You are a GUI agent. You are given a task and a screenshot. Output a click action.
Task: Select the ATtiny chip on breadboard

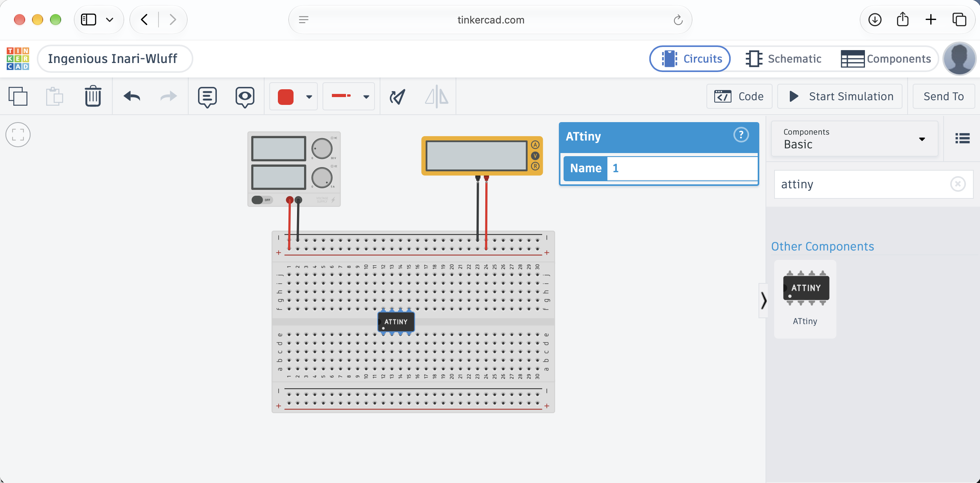point(396,322)
